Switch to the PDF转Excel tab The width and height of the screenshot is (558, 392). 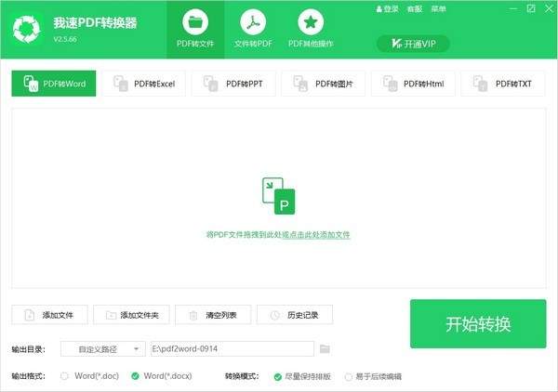click(144, 84)
